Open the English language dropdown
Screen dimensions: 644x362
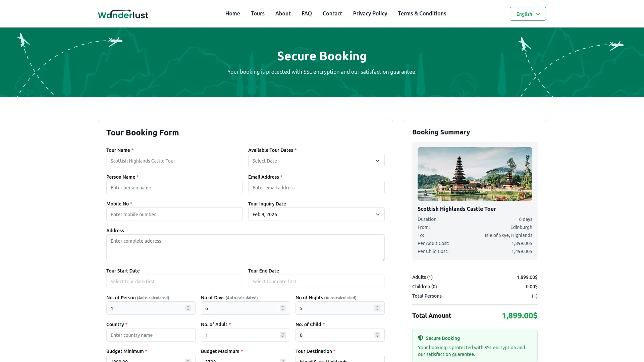point(528,14)
